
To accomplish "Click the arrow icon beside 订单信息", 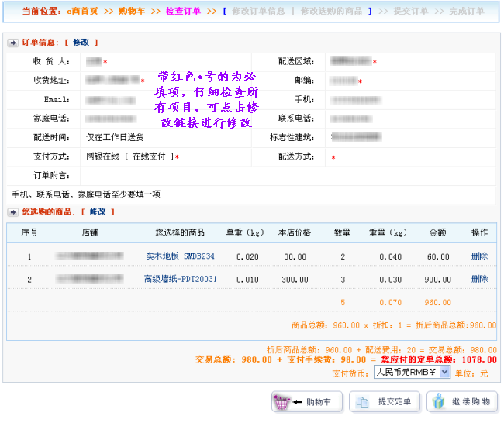I will [13, 43].
